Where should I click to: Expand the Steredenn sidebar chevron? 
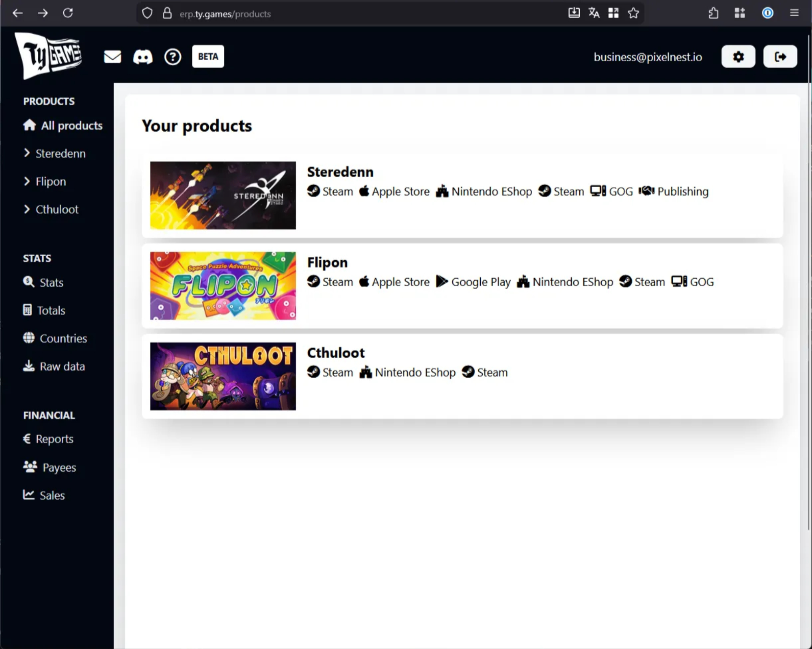click(x=27, y=153)
